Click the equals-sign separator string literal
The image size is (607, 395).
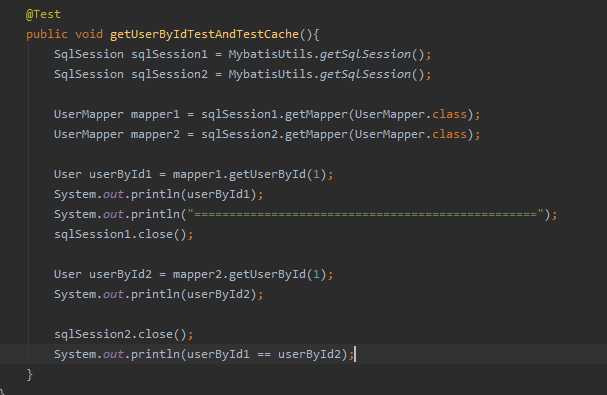pos(365,214)
